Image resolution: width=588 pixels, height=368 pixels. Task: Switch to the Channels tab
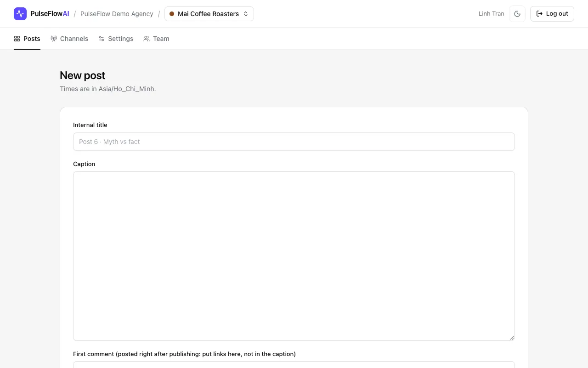click(69, 39)
